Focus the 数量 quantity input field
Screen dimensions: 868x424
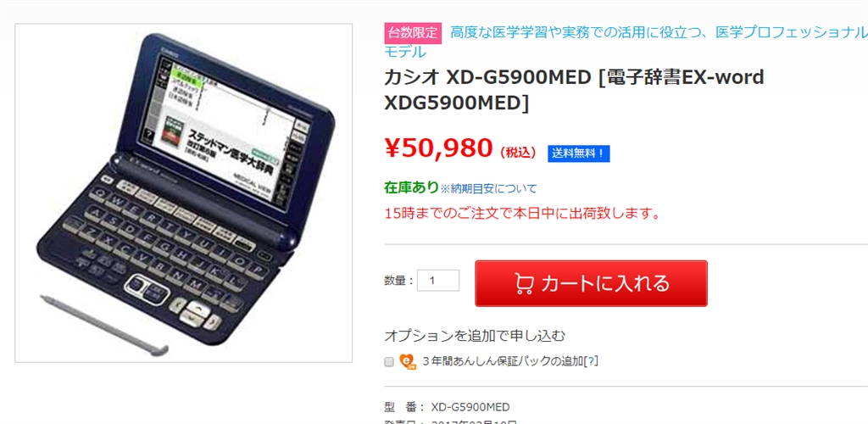click(438, 281)
